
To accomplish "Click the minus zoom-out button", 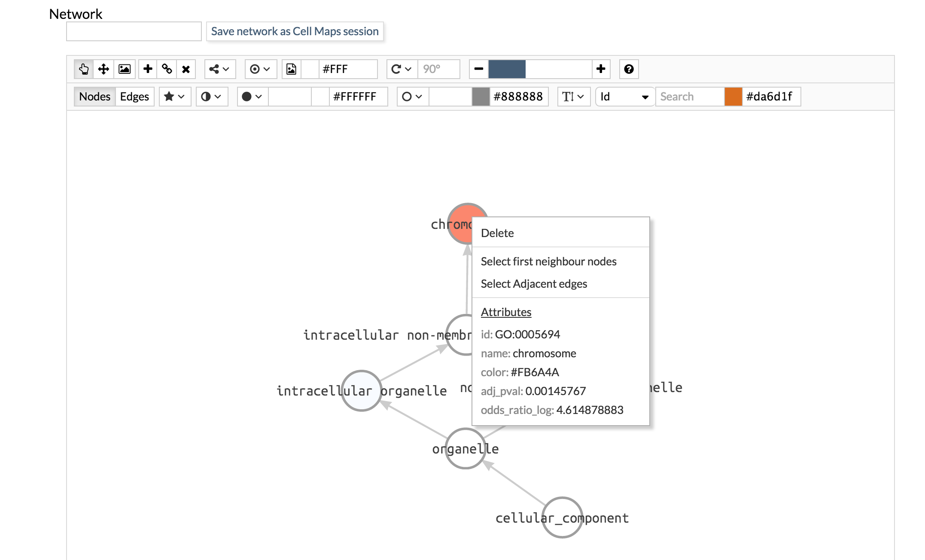I will pos(479,69).
